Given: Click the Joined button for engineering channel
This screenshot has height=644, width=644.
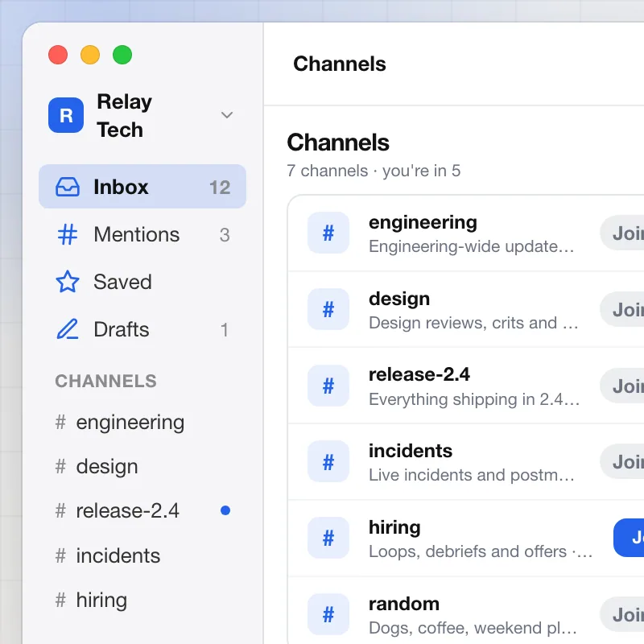Looking at the screenshot, I should [622, 233].
